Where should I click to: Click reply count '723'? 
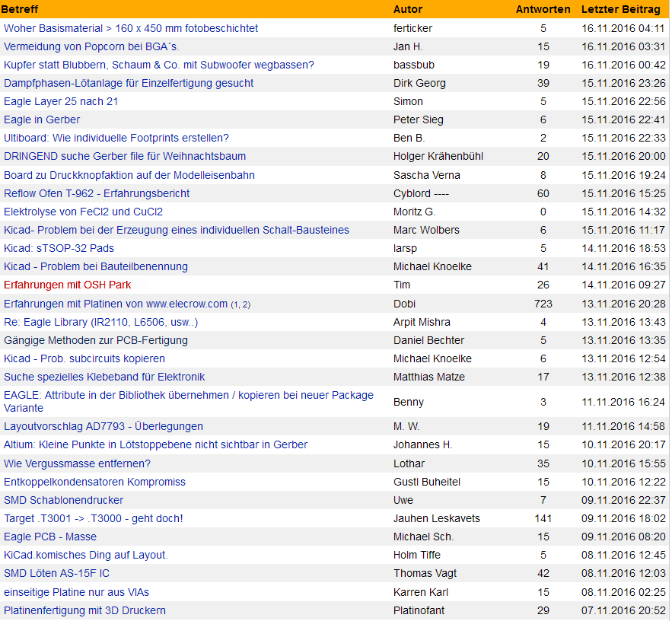(543, 304)
